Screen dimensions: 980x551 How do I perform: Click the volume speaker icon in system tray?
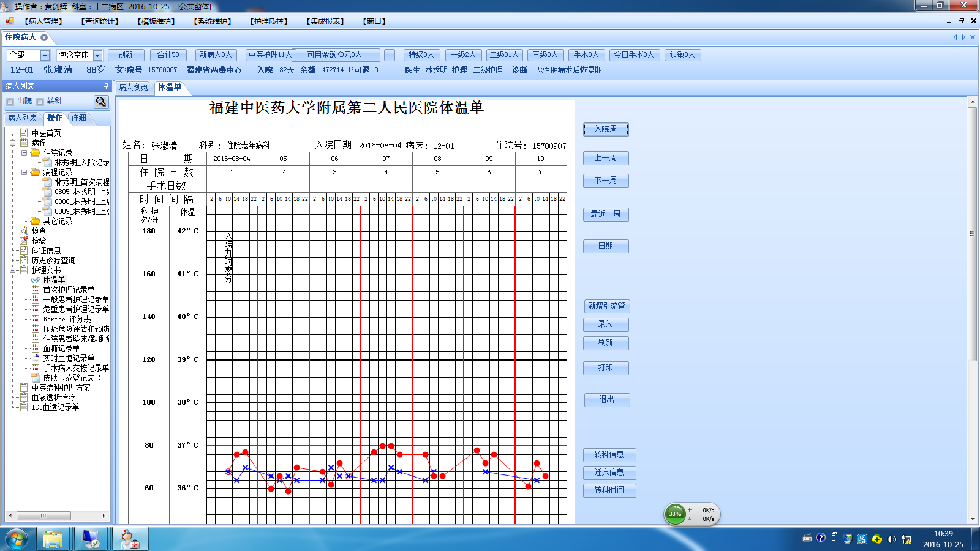(891, 539)
